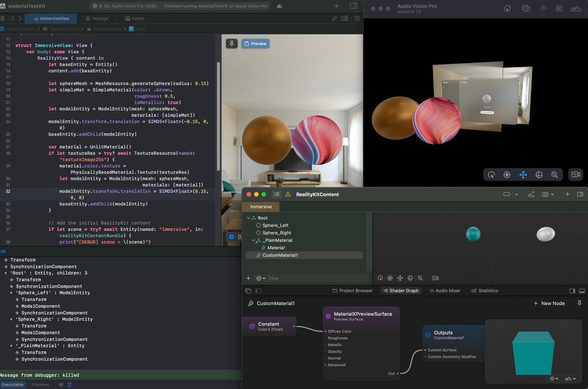Click the plus button in Reality Composer toolbar
The image size is (588, 389).
click(x=567, y=194)
